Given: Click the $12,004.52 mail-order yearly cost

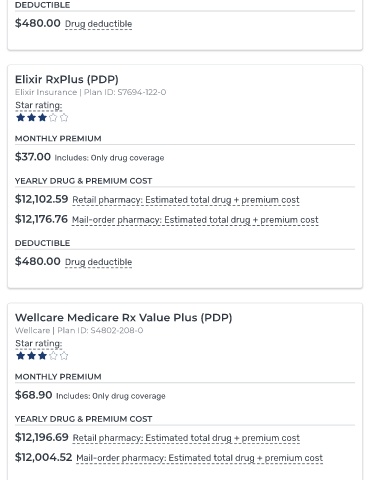Looking at the screenshot, I should [x=43, y=457].
